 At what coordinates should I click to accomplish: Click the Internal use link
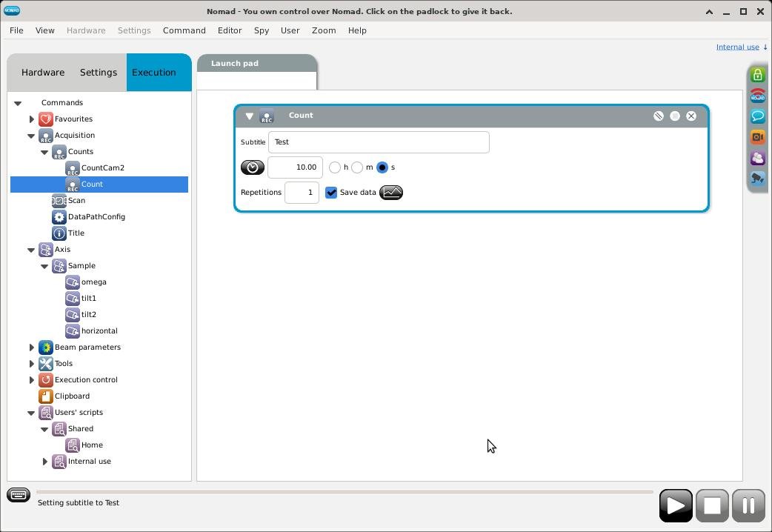pos(737,47)
